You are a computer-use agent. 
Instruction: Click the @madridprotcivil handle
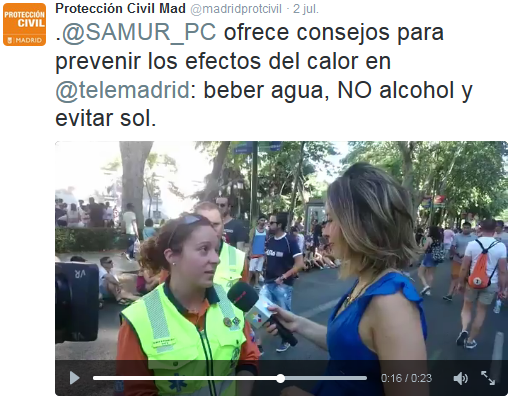(236, 9)
